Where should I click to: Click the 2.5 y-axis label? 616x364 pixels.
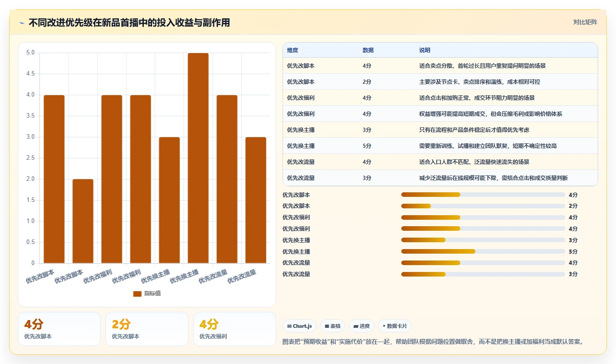pyautogui.click(x=30, y=158)
